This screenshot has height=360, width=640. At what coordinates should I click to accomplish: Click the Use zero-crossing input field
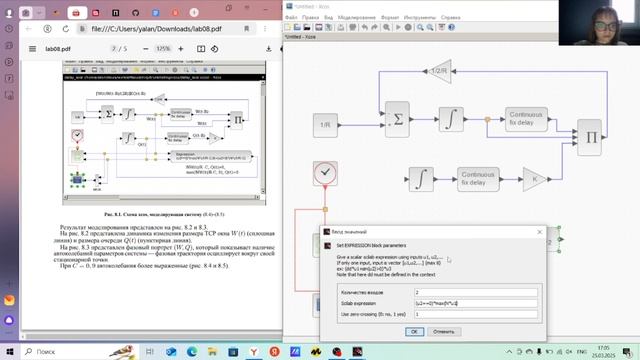[x=476, y=314]
